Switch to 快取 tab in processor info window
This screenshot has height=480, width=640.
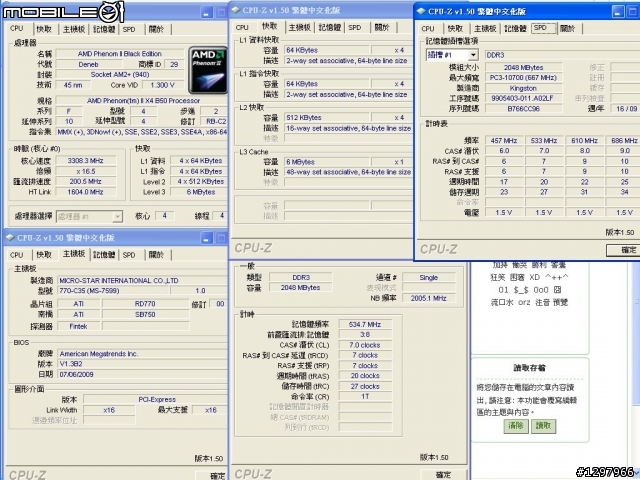[x=44, y=29]
